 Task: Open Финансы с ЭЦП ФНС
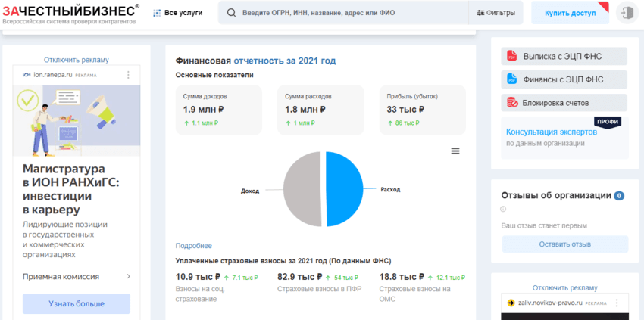click(564, 79)
